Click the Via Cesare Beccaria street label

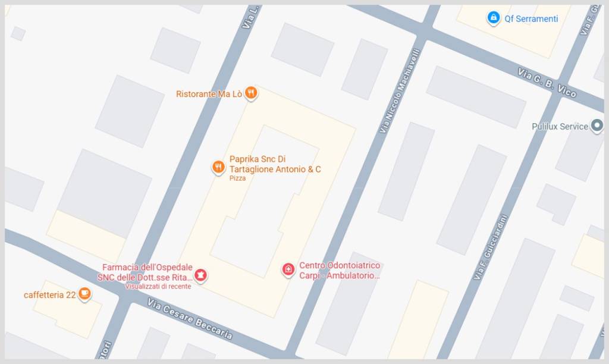point(190,319)
